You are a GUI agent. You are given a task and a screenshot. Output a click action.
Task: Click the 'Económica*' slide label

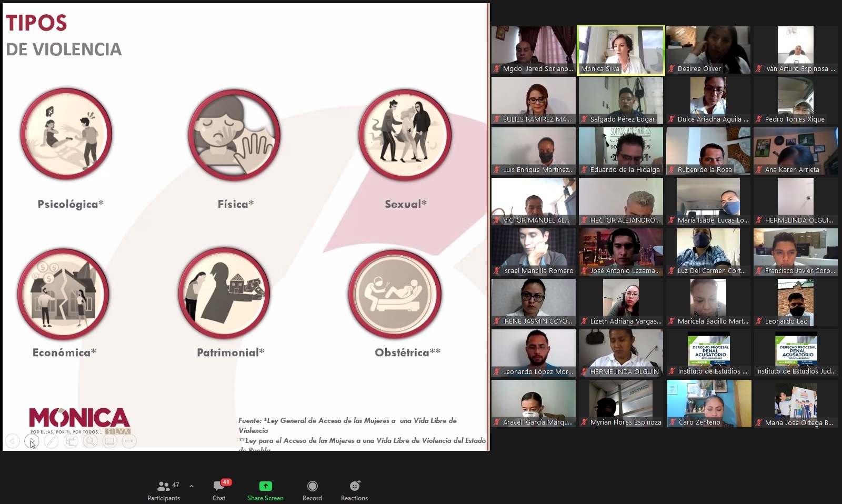pos(64,352)
